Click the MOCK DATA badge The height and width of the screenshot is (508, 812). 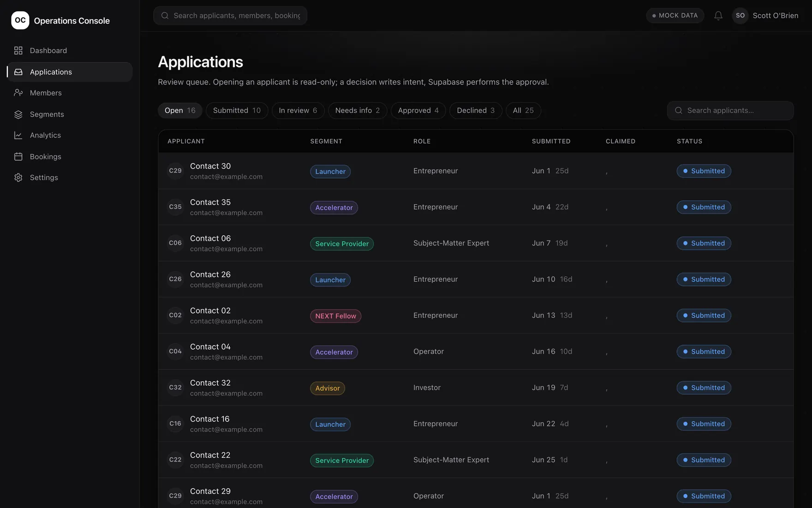click(675, 16)
